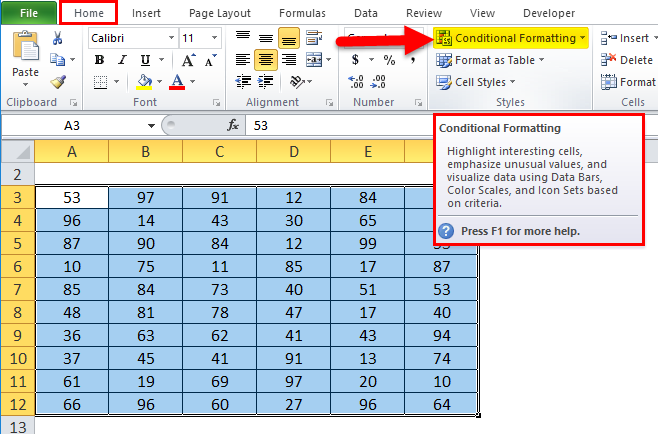Viewport: 658px width, 434px height.
Task: Click Merge & Center icon
Action: 314,60
